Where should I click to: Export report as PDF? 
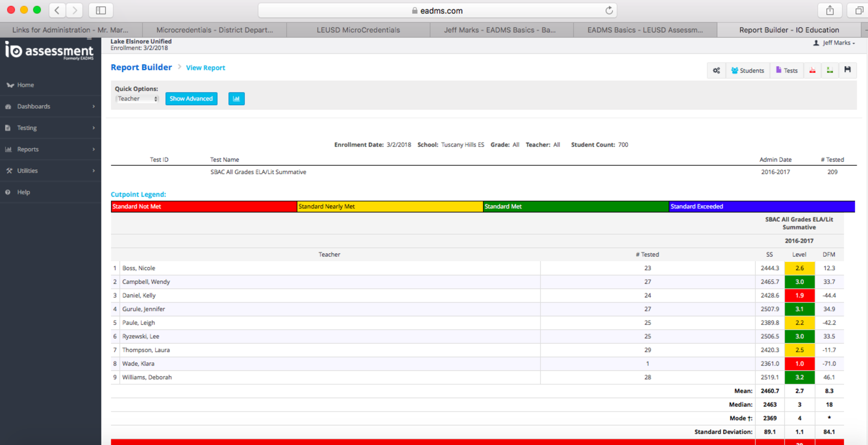coord(812,70)
